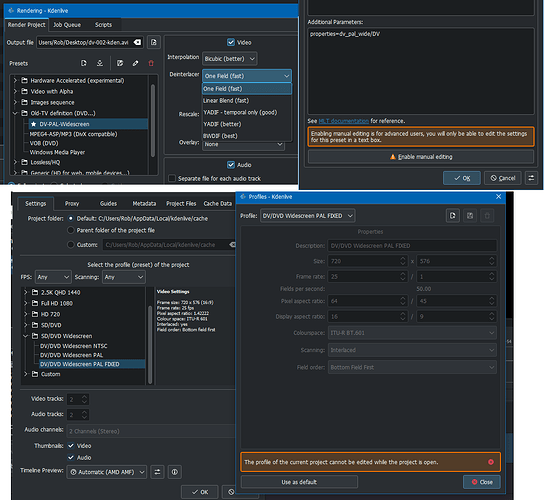Screen dimensions: 544x500
Task: Open the Proxy settings tab
Action: pos(72,204)
